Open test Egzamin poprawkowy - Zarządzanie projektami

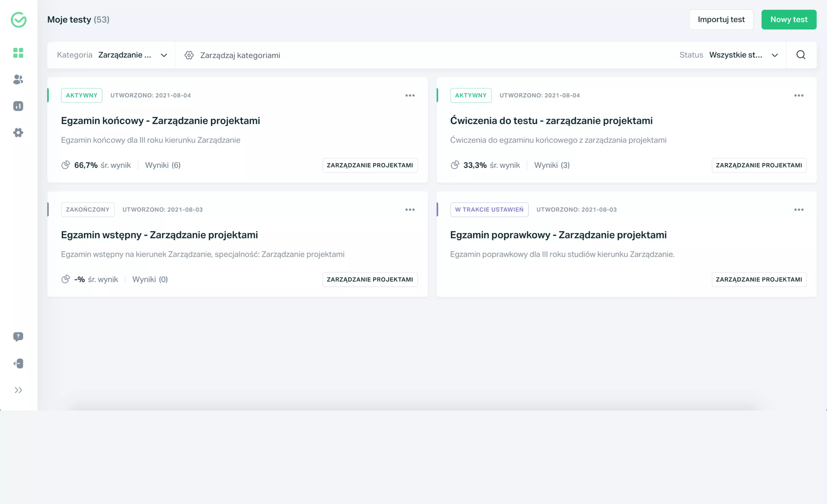pos(558,235)
